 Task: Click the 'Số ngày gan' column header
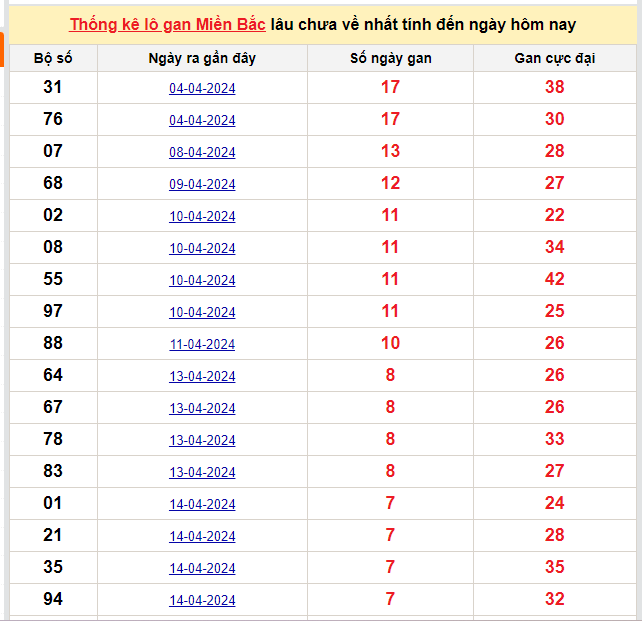[390, 58]
